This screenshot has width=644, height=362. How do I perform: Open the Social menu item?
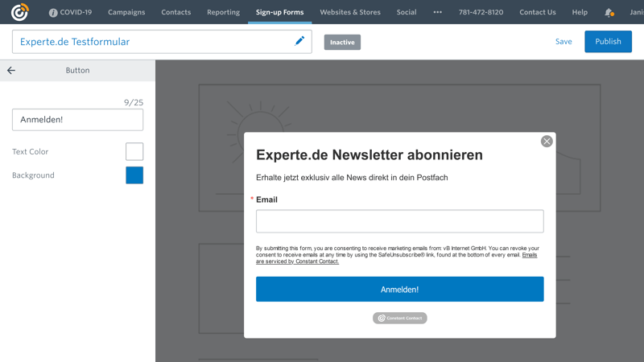point(407,12)
